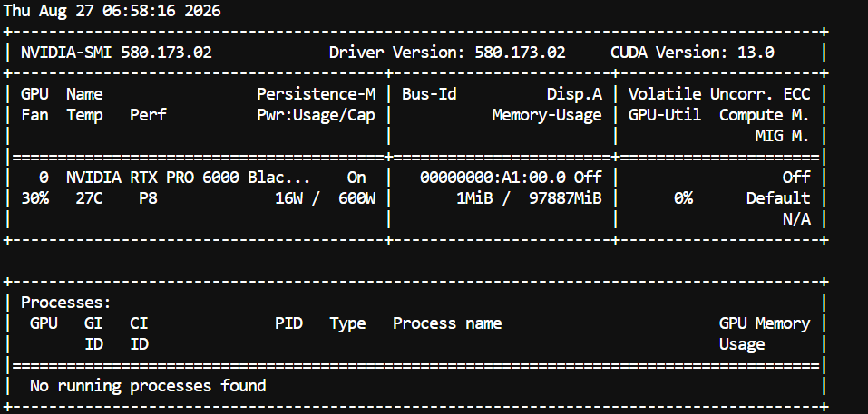Click the "Temp" column header

[84, 115]
